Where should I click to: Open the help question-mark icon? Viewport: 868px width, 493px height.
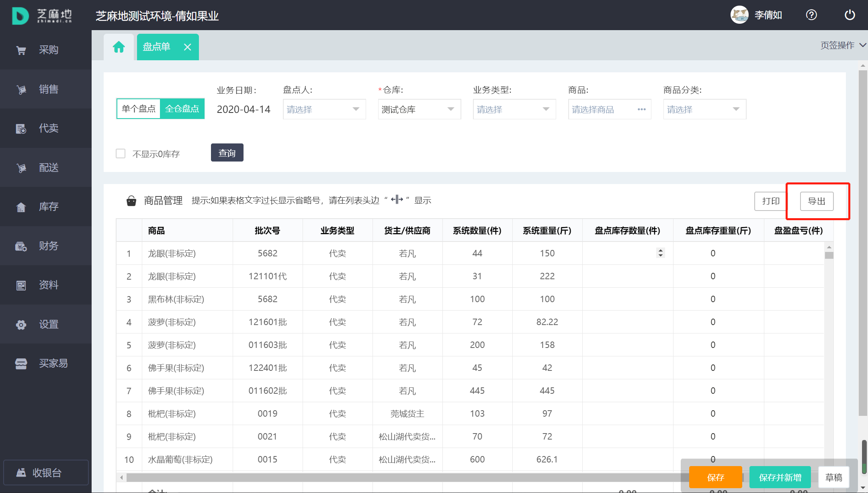[x=811, y=15]
